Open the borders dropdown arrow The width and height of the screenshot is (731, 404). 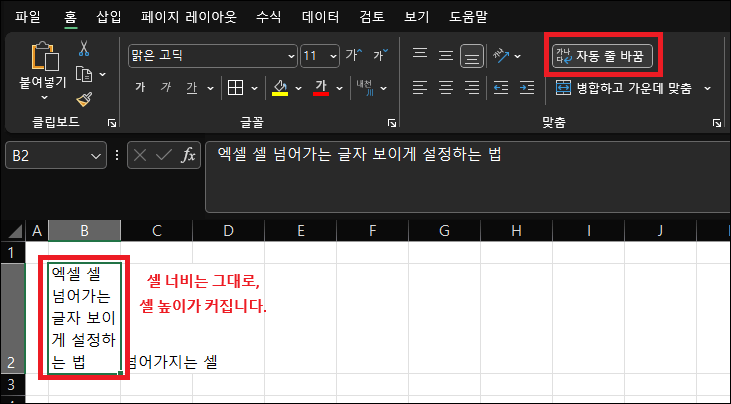coord(254,88)
